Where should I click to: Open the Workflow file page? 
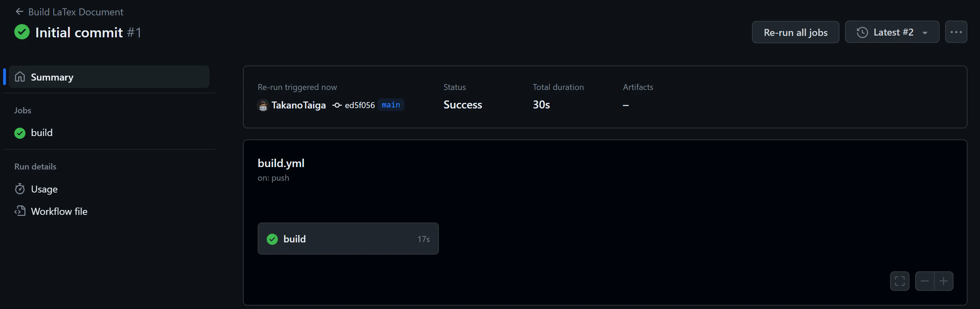click(x=109, y=211)
